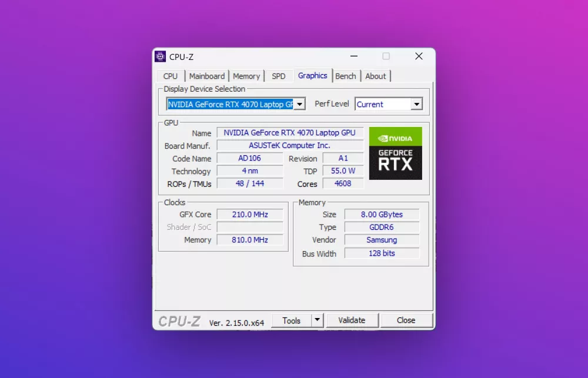Close the CPU-Z window with X

[x=419, y=56]
